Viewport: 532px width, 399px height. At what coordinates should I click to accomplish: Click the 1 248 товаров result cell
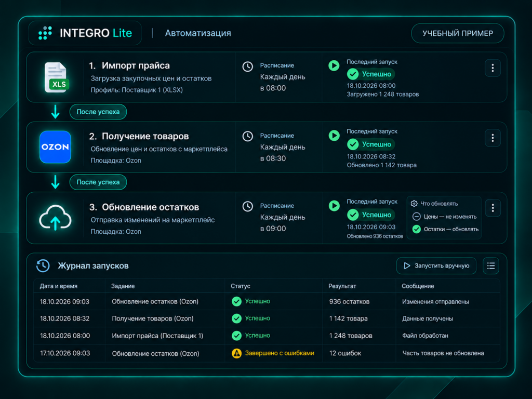pyautogui.click(x=351, y=336)
